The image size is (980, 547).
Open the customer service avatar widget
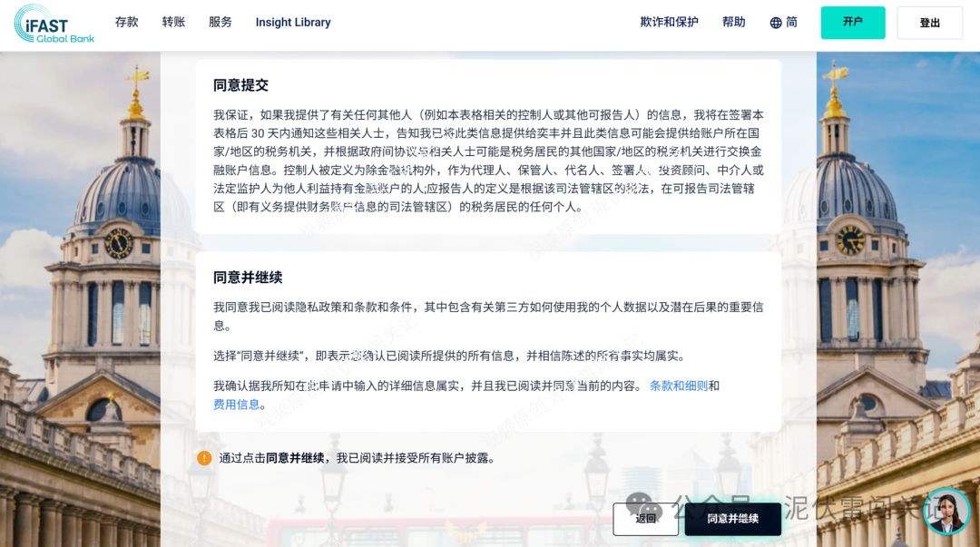(947, 511)
